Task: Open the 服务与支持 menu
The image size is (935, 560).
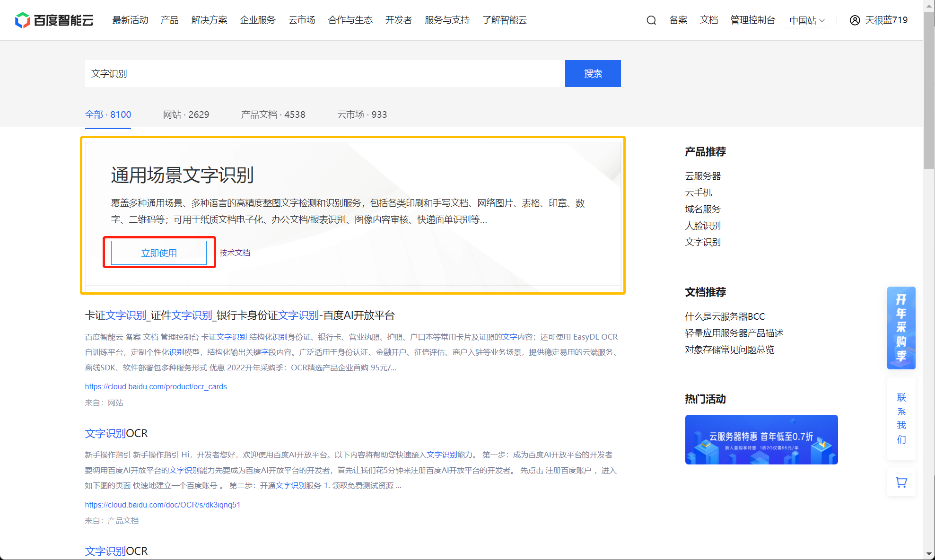Action: (447, 20)
